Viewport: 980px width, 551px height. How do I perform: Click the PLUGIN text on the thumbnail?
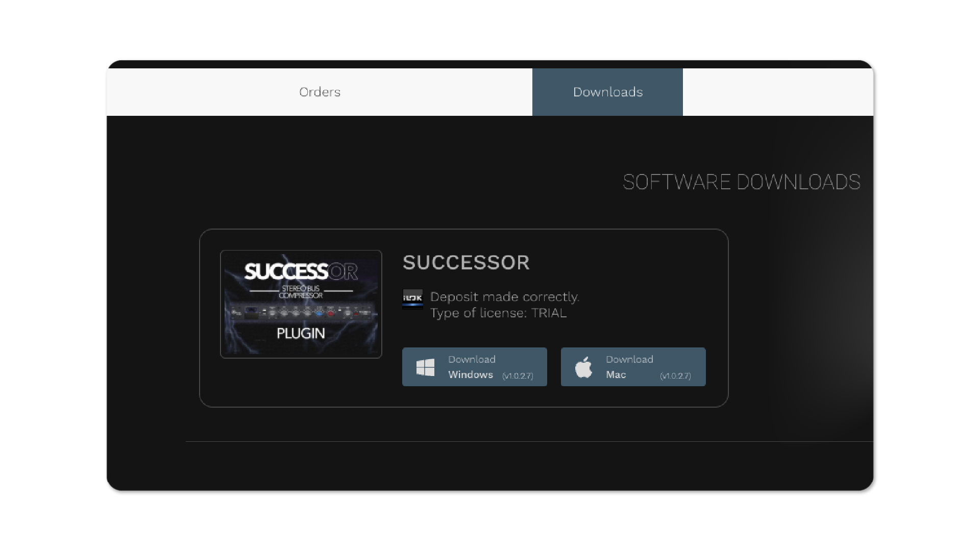click(x=301, y=333)
